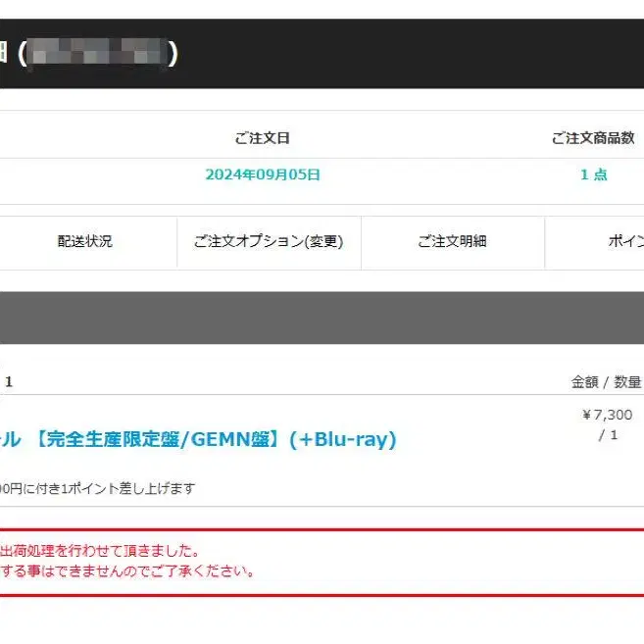This screenshot has height=644, width=644.
Task: Open the 配送状況 tab
Action: [85, 241]
